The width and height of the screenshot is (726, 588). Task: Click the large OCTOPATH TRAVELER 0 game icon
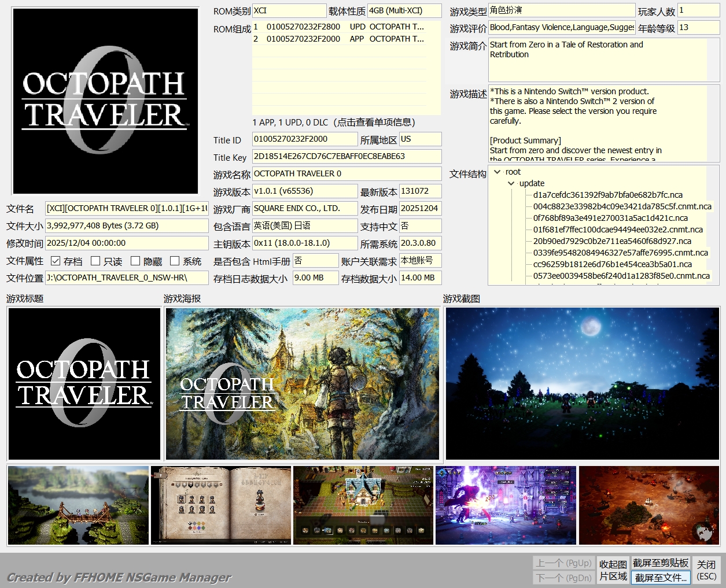(x=105, y=101)
